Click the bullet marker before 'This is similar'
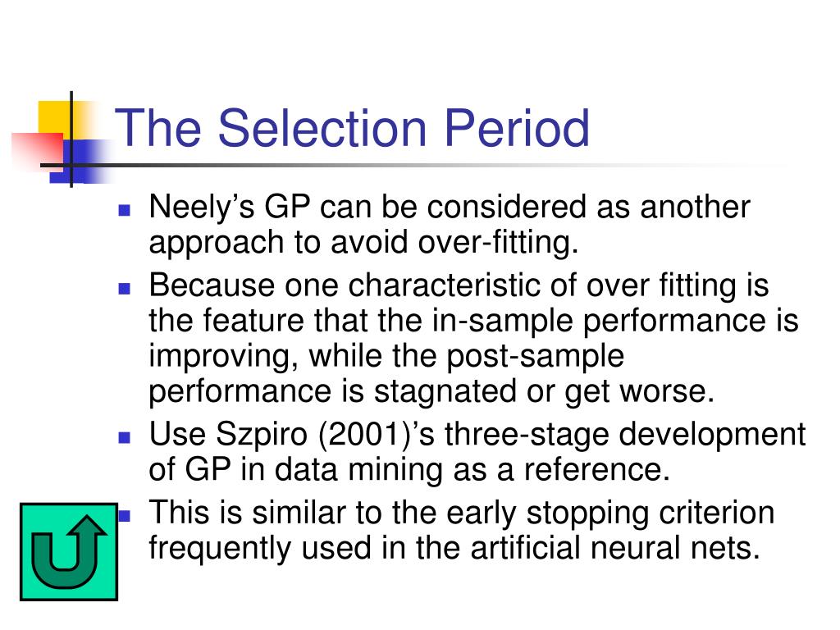Viewport: 840px width, 630px height. [125, 515]
